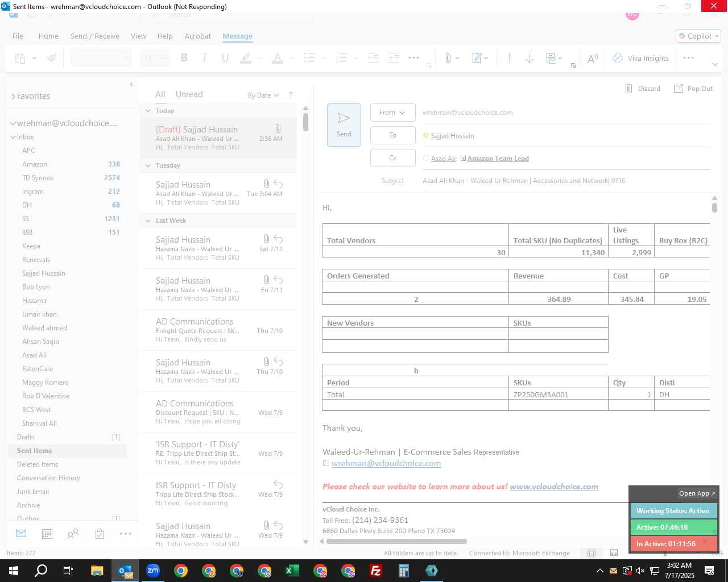Viewport: 728px width, 582px height.
Task: Collapse the Favorites section
Action: pos(13,96)
